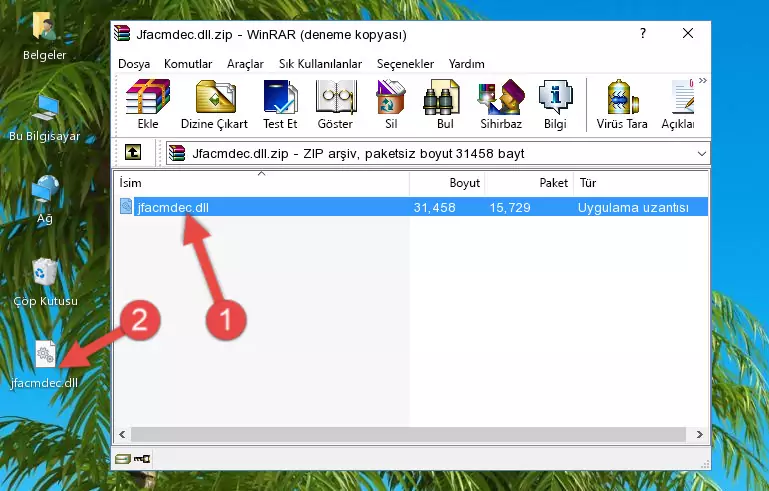Screen dimensions: 769x491
Task: Select the Ağ network desktop icon
Action: (45, 200)
